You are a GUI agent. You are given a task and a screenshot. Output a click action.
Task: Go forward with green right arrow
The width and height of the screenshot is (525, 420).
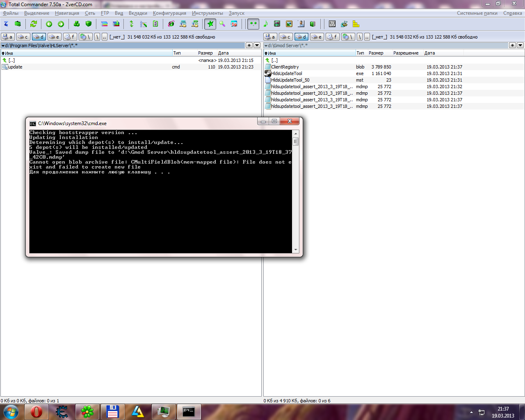click(x=61, y=24)
